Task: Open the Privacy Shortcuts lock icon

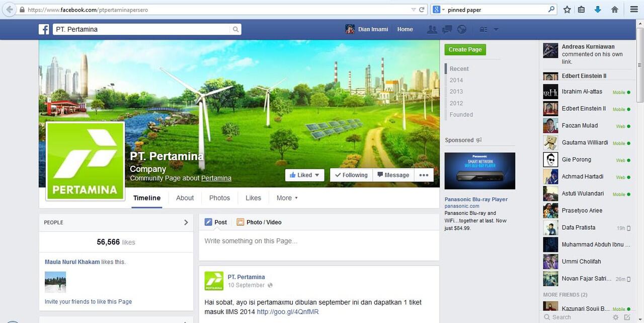Action: pos(484,29)
